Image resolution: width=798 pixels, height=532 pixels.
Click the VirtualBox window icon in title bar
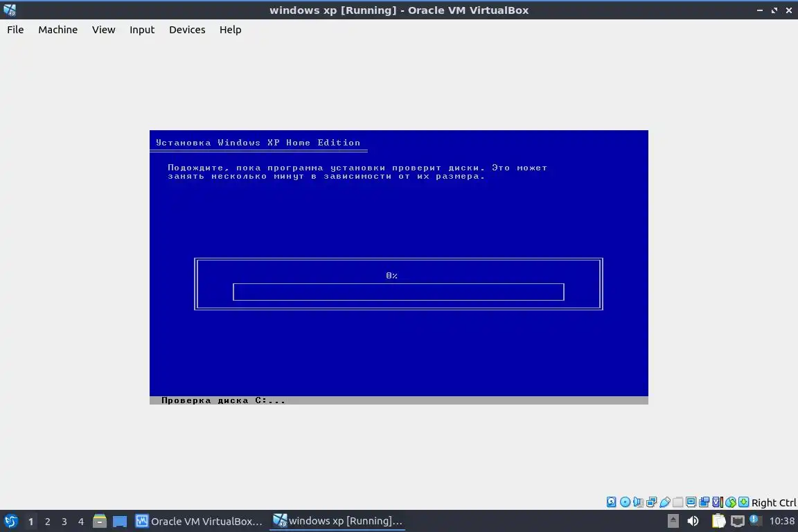(10, 10)
